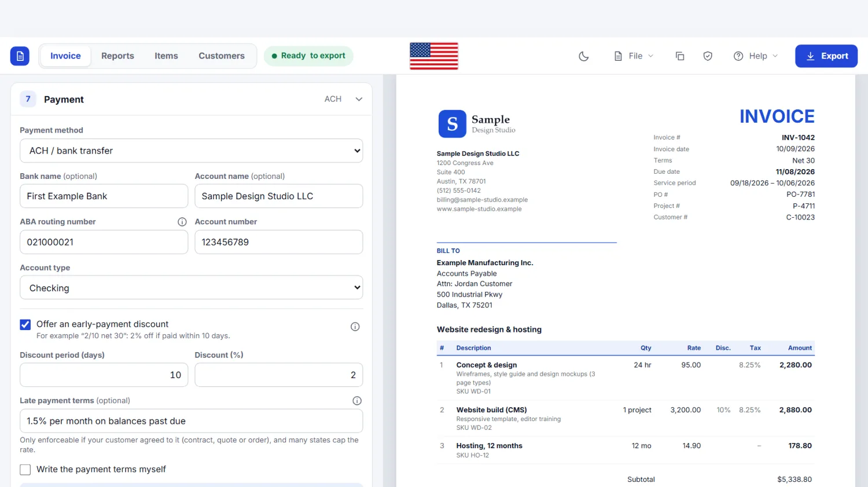Switch to the Reports tab
This screenshot has width=868, height=487.
pos(117,56)
